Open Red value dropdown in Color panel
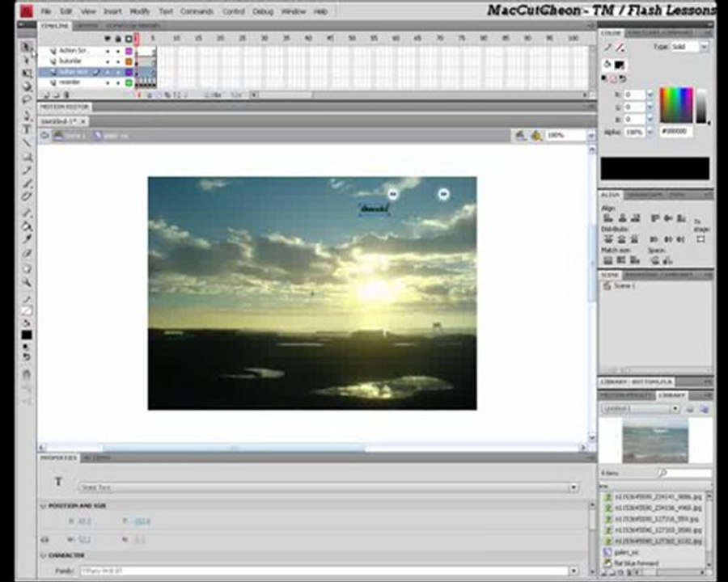Screen dimensions: 728x582 pos(650,95)
